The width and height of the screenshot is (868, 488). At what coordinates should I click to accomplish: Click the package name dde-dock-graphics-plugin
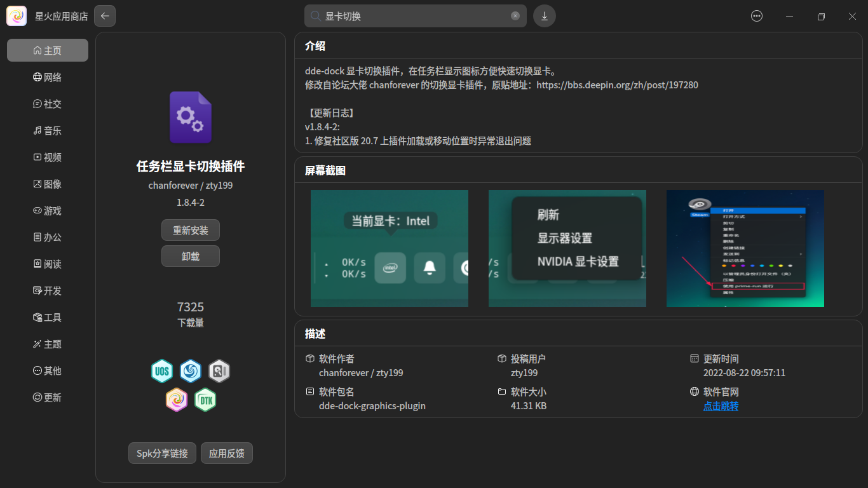[372, 406]
